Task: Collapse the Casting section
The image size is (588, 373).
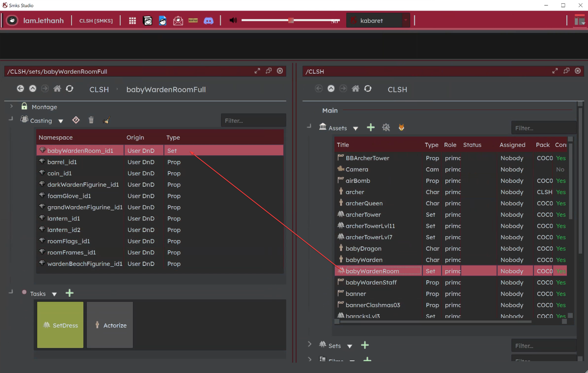Action: (x=11, y=119)
